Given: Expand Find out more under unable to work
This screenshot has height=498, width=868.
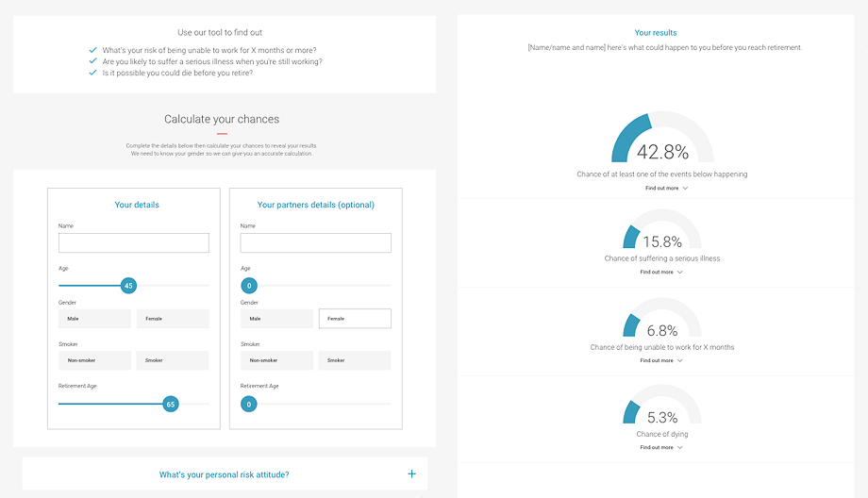Looking at the screenshot, I should (661, 361).
